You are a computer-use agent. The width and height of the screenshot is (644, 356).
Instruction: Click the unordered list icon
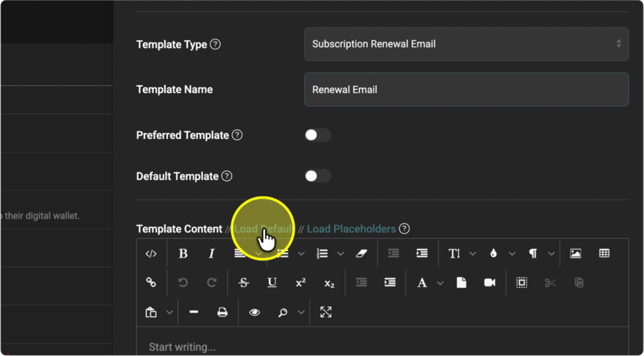point(283,254)
